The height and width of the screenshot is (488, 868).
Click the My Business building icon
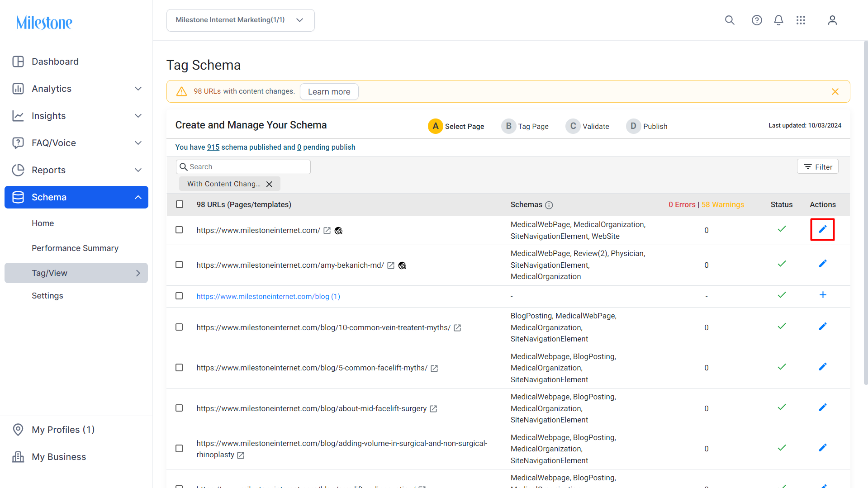pyautogui.click(x=18, y=457)
